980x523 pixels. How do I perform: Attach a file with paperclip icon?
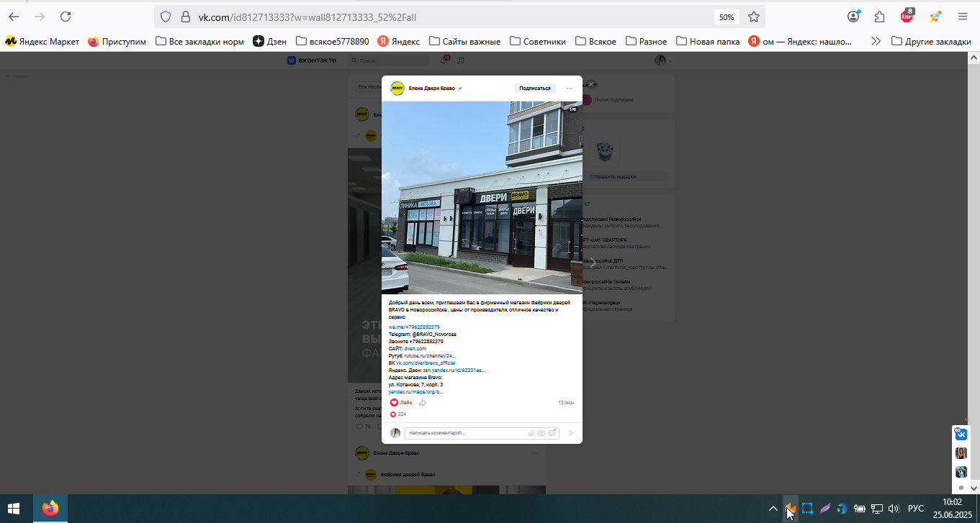tap(531, 433)
